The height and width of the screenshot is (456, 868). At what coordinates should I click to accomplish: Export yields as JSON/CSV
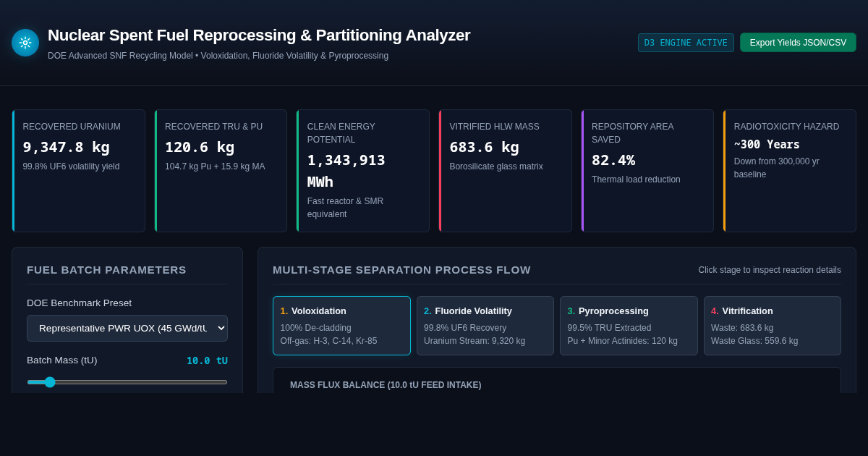pos(798,43)
